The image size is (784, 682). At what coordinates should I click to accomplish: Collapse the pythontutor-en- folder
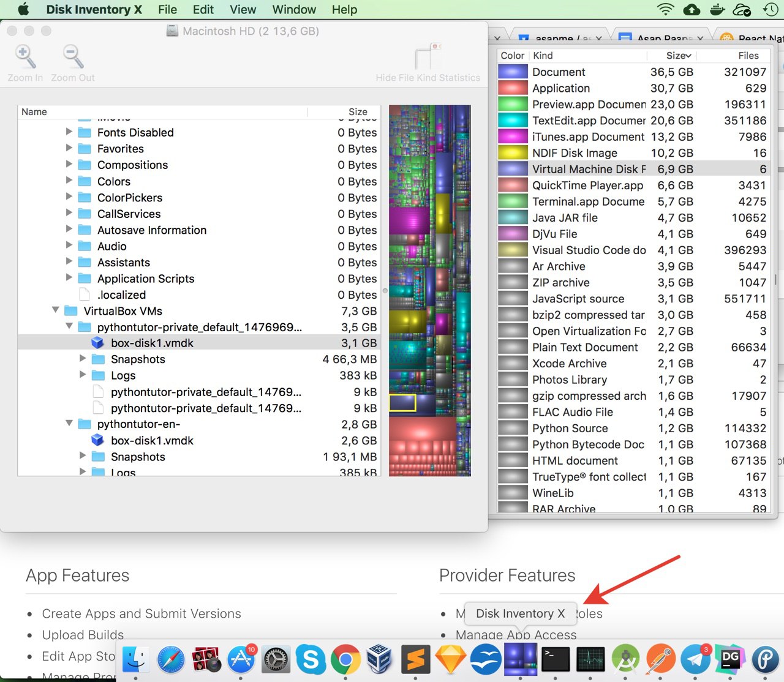click(69, 424)
